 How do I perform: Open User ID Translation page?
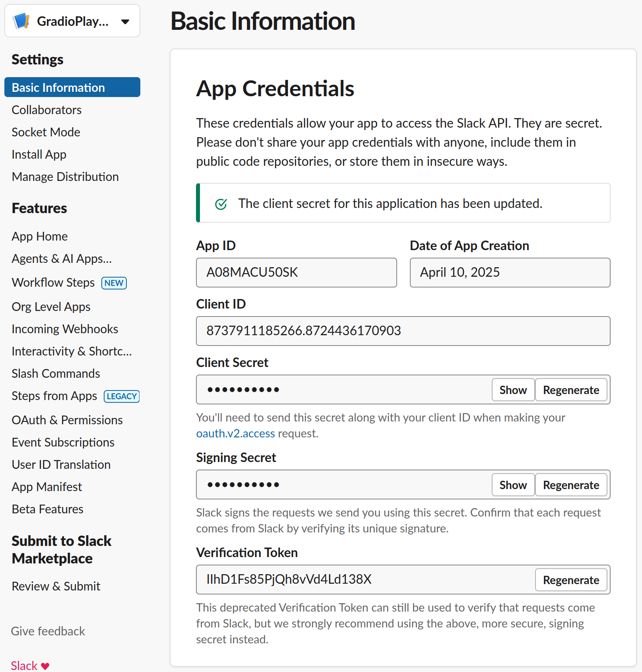pos(61,464)
